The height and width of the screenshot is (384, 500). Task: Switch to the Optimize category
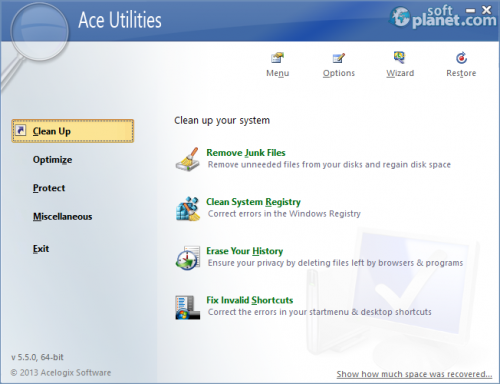click(52, 160)
